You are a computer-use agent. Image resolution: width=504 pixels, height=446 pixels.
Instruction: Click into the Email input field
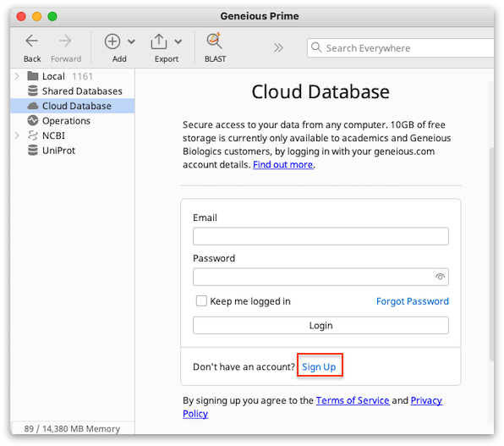coord(320,236)
